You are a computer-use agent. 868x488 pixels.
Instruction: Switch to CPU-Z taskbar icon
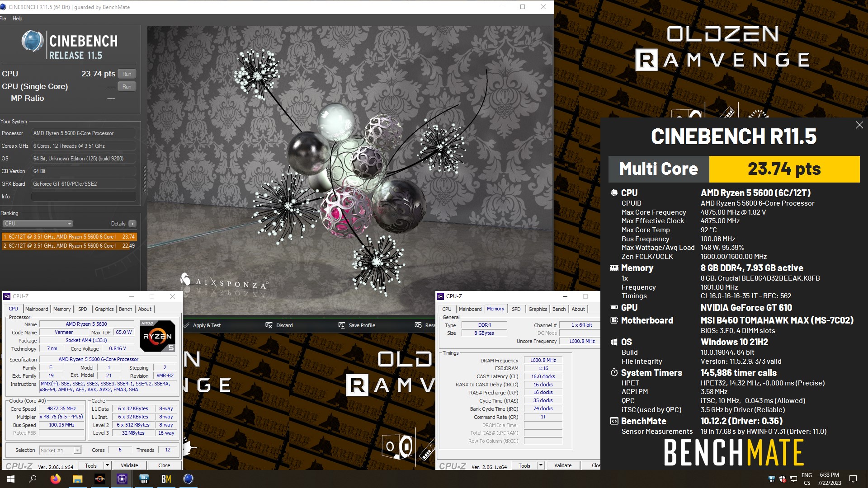point(122,479)
